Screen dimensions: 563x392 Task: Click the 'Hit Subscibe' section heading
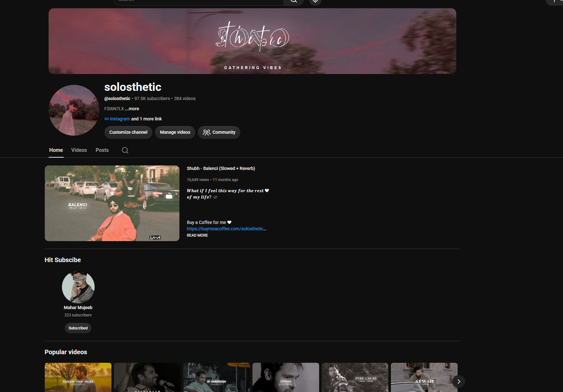(x=63, y=260)
